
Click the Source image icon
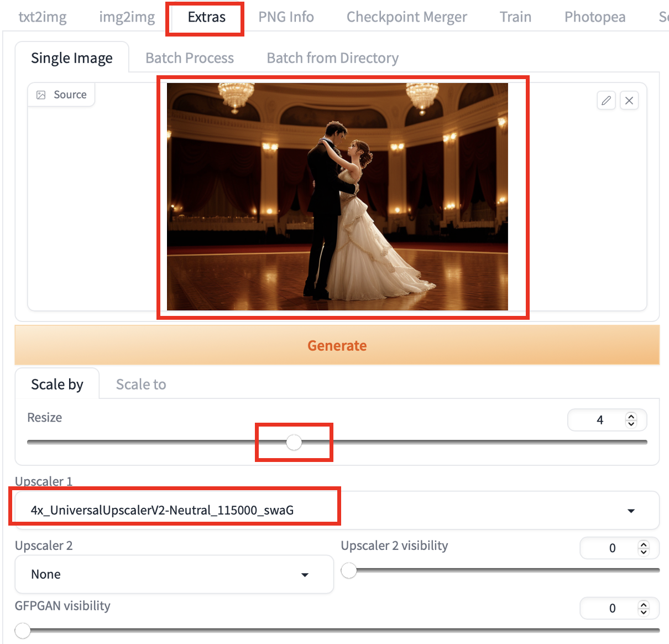[40, 95]
